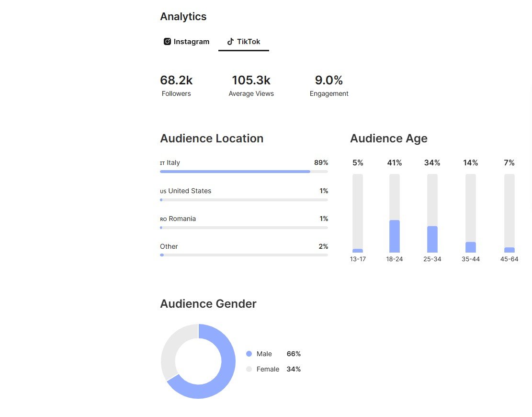This screenshot has height=417, width=532.
Task: Switch to the Instagram analytics tab
Action: [187, 41]
